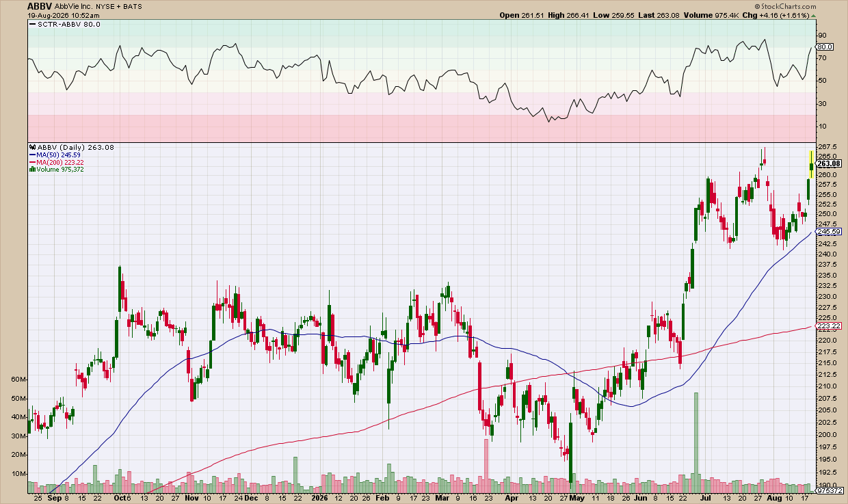Click the blue 245.59 MA tag on right axis
This screenshot has height=504, width=848.
pyautogui.click(x=827, y=232)
